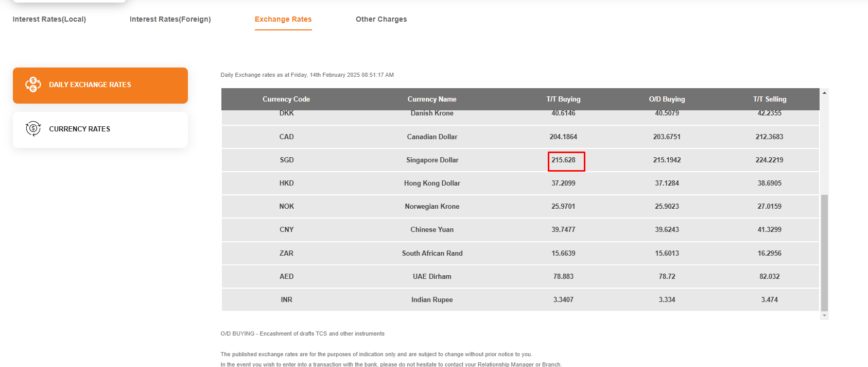Click the T/T Selling column header

pyautogui.click(x=770, y=99)
